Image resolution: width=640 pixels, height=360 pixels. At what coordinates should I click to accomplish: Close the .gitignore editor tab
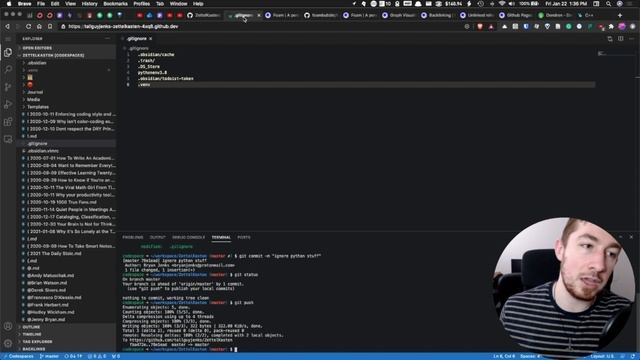pyautogui.click(x=151, y=39)
